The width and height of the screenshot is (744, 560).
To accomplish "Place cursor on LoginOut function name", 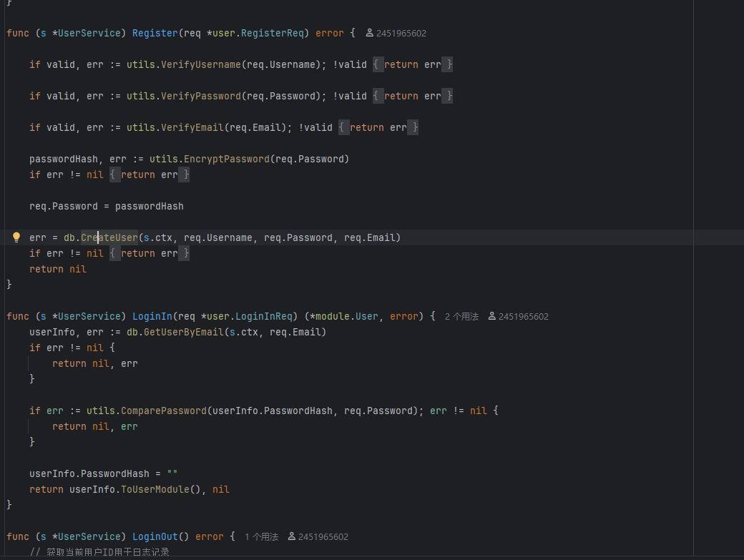I will pos(155,537).
